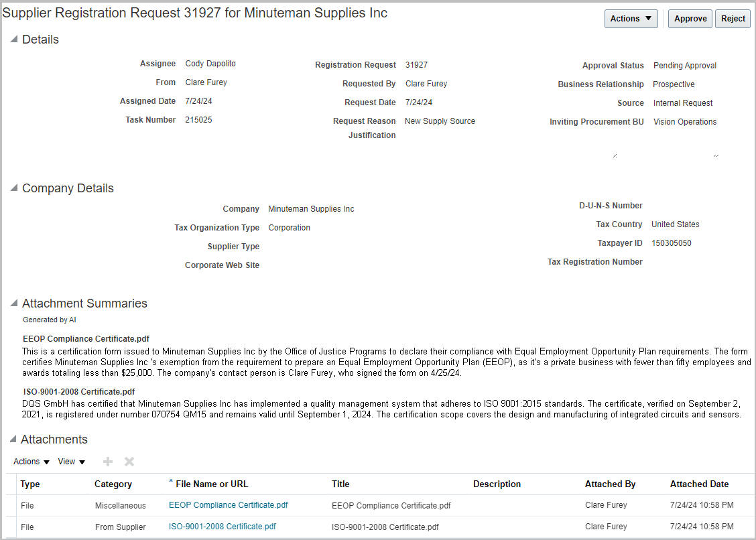The height and width of the screenshot is (540, 756).
Task: Click the Assignee value Cody Dapolito
Action: click(210, 64)
